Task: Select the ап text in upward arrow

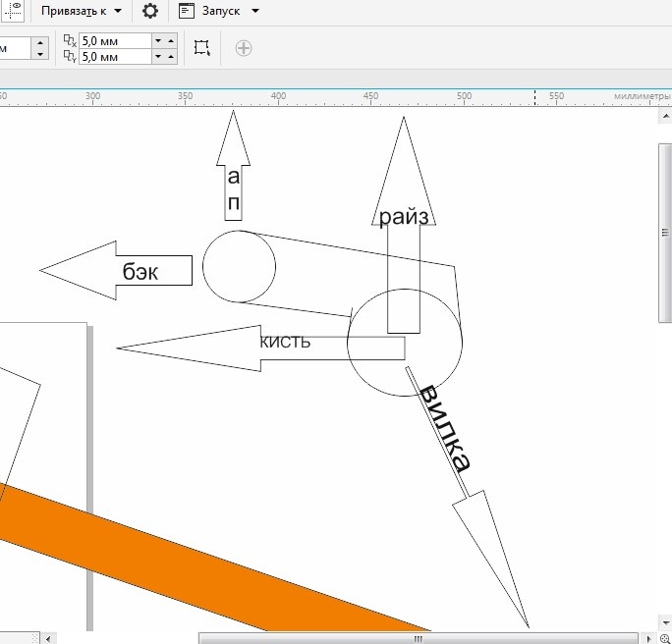Action: pos(234,188)
